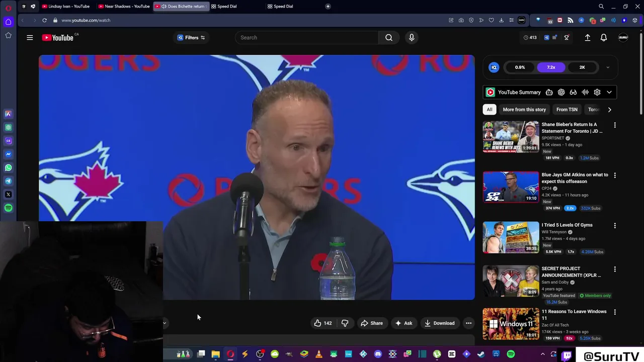Open options menu for Shane Bieber video

coord(615,125)
